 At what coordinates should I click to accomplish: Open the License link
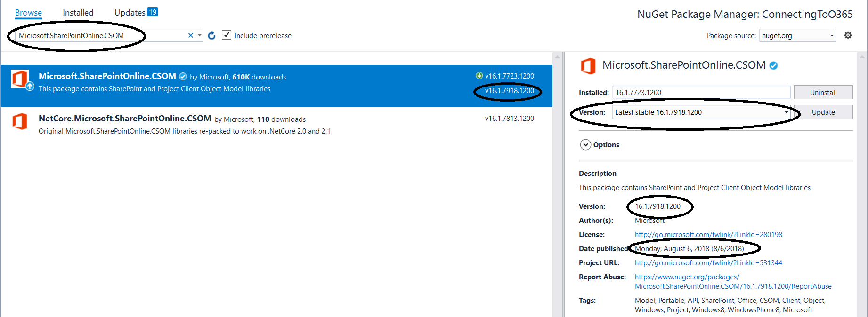[x=708, y=235]
